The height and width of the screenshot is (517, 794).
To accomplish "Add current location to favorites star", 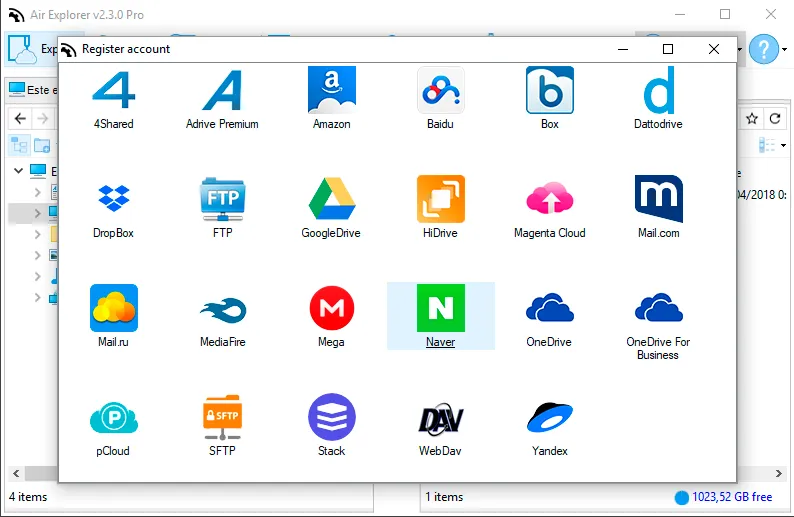I will pos(752,118).
